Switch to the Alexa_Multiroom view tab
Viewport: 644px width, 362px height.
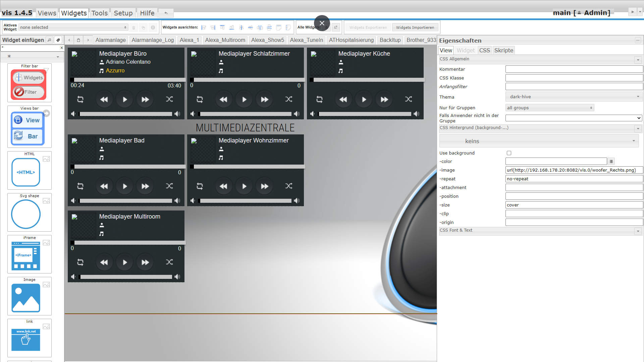(x=225, y=40)
